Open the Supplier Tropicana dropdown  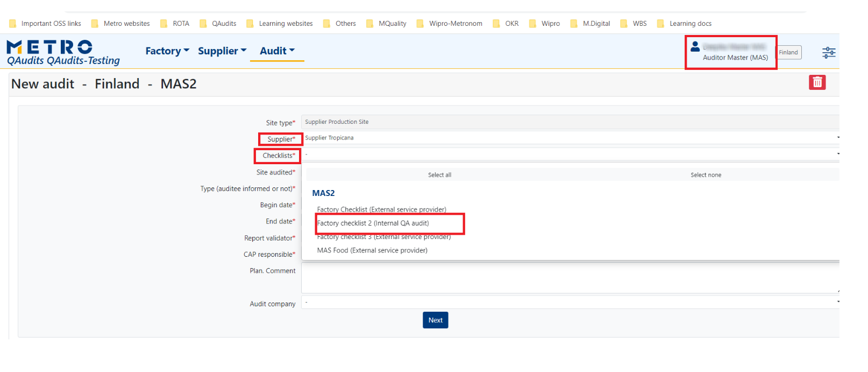coord(570,138)
